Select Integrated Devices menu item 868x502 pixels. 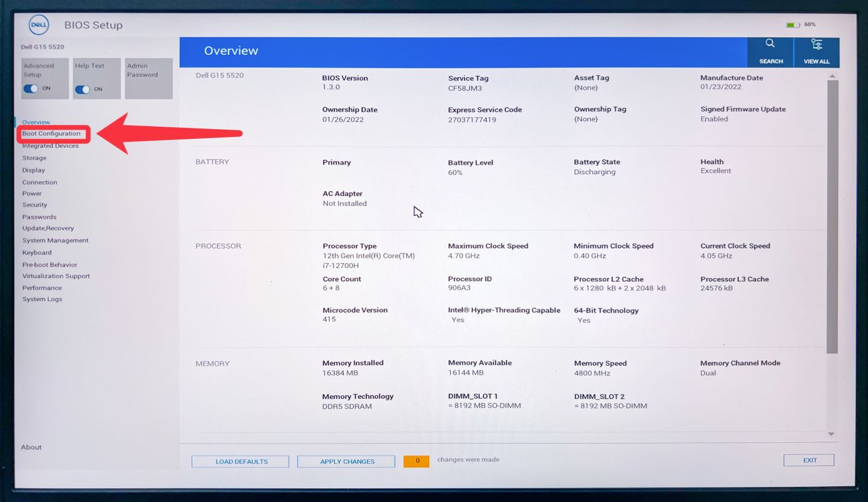51,146
